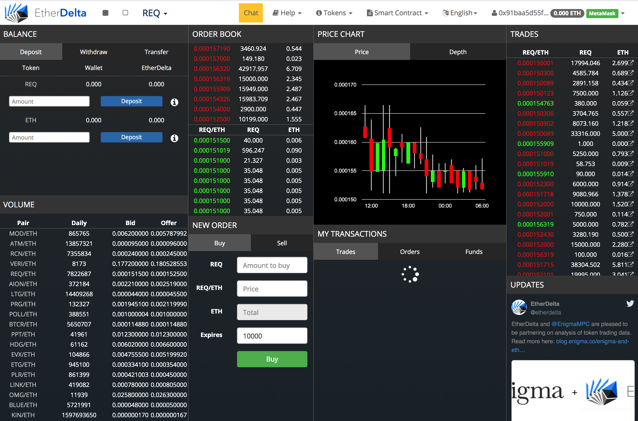The width and height of the screenshot is (638, 421).
Task: Open the English language dropdown
Action: (x=460, y=13)
